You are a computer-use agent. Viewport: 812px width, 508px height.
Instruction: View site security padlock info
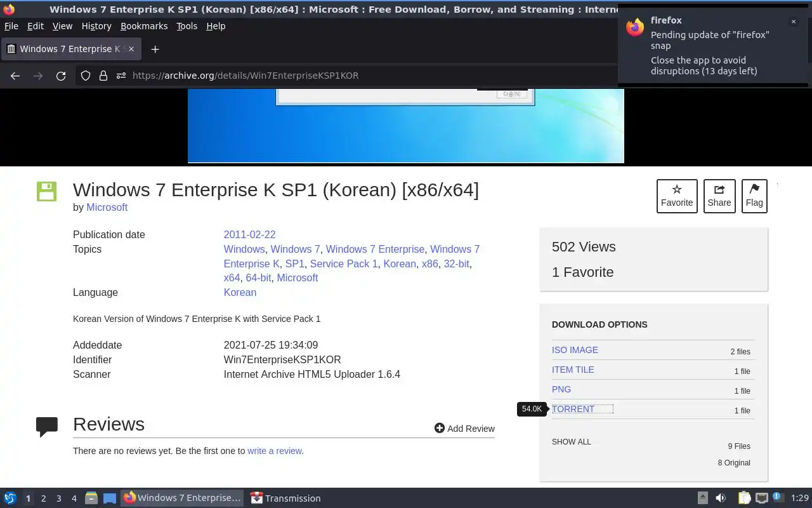[x=103, y=76]
